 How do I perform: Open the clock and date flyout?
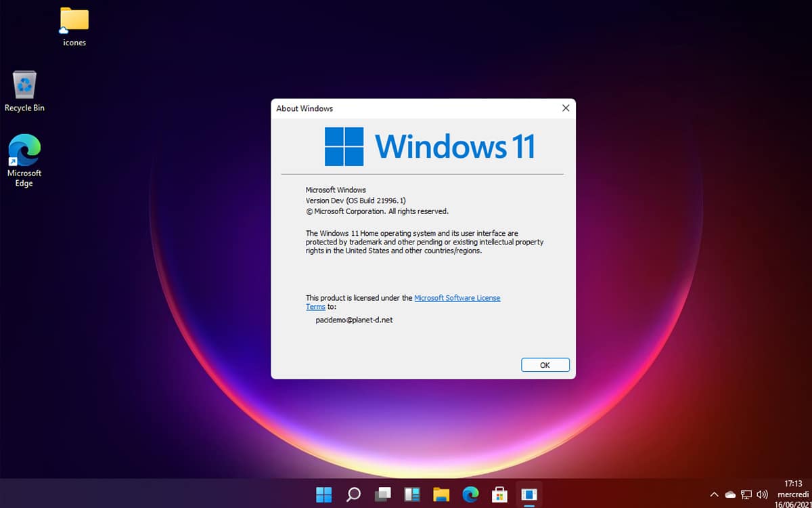[792, 494]
